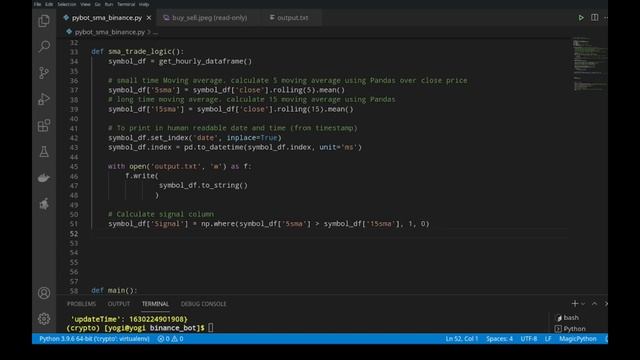The image size is (640, 360).
Task: Change indentation via Spaces: 4
Action: (x=499, y=339)
